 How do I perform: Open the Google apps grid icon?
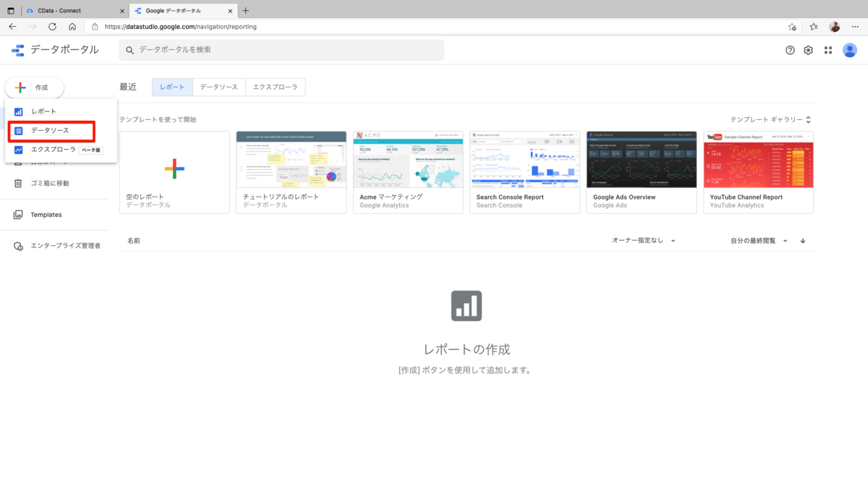(x=828, y=50)
